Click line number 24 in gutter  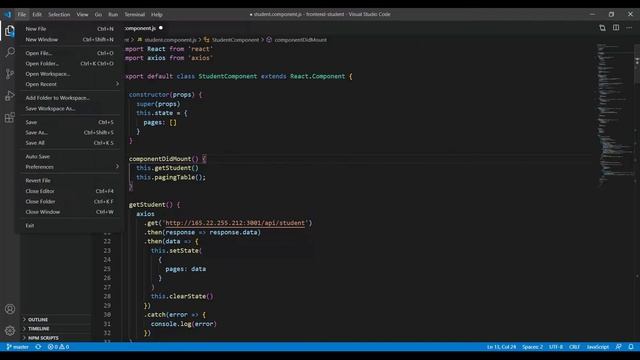107,260
